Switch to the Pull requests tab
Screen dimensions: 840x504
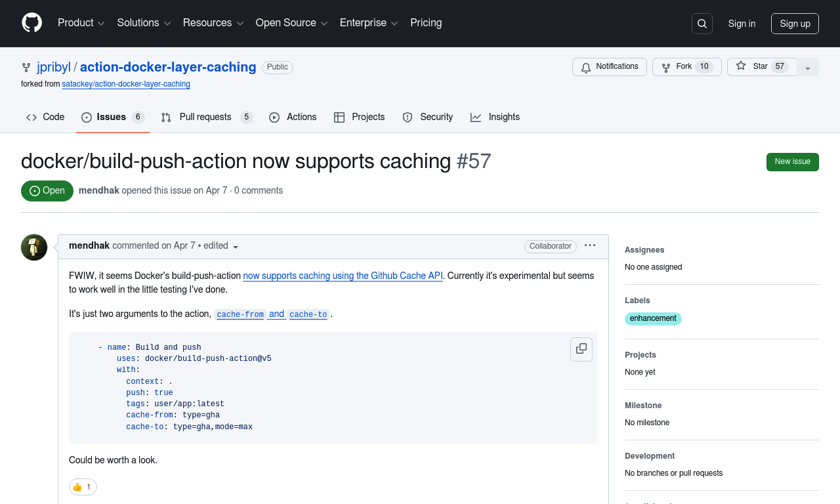coord(206,117)
